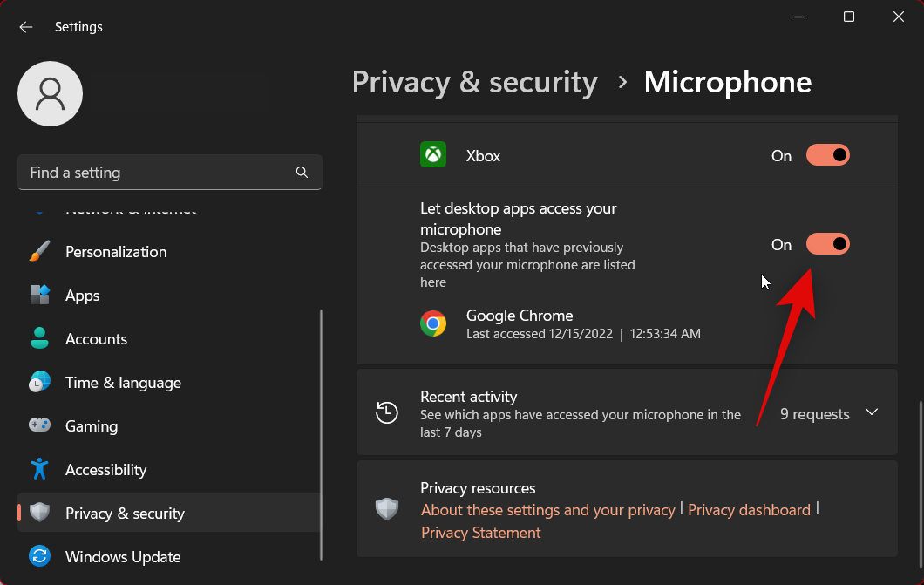
Task: Open About these settings and your privacy link
Action: click(547, 510)
